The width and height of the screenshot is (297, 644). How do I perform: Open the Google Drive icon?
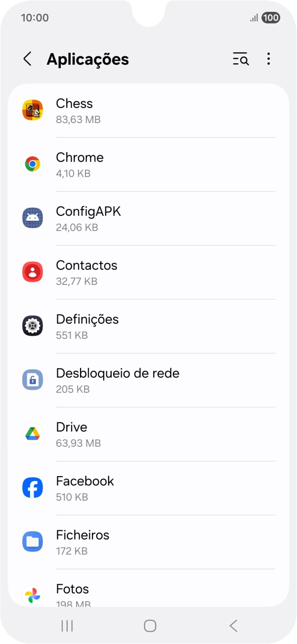[x=33, y=434]
